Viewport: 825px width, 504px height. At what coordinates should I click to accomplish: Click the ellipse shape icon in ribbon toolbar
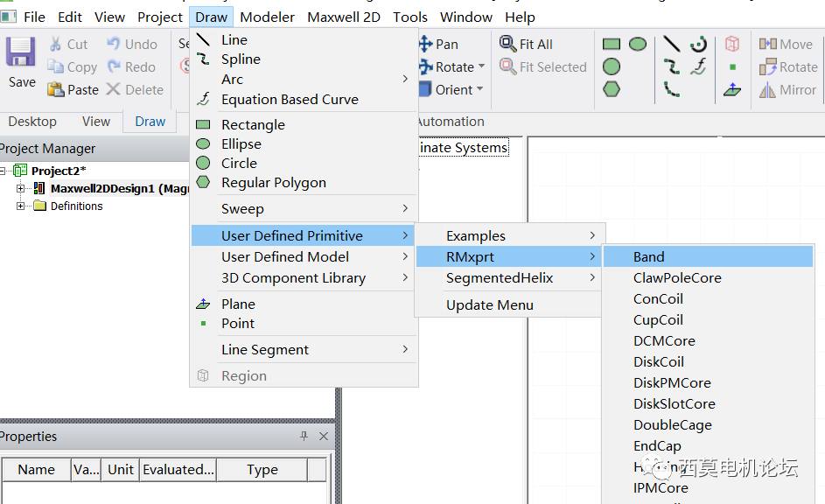[x=638, y=44]
